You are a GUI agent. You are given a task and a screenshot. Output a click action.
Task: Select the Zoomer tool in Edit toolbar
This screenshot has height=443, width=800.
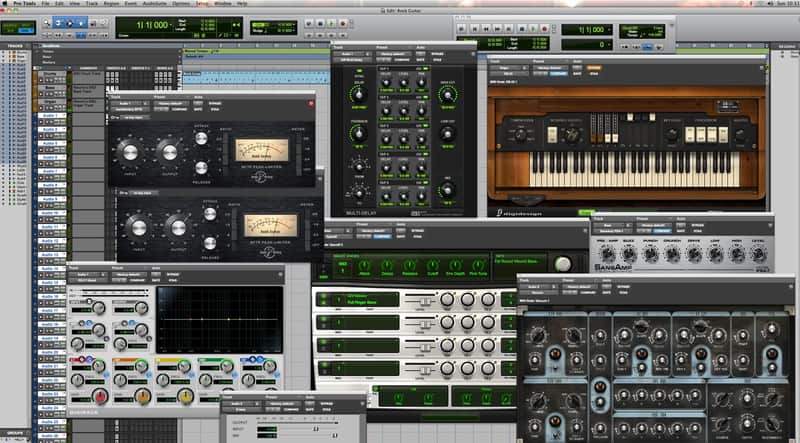click(47, 23)
